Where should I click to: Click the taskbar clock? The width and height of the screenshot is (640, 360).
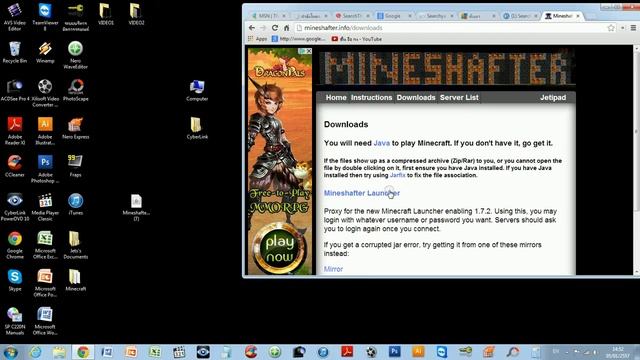[x=617, y=352]
